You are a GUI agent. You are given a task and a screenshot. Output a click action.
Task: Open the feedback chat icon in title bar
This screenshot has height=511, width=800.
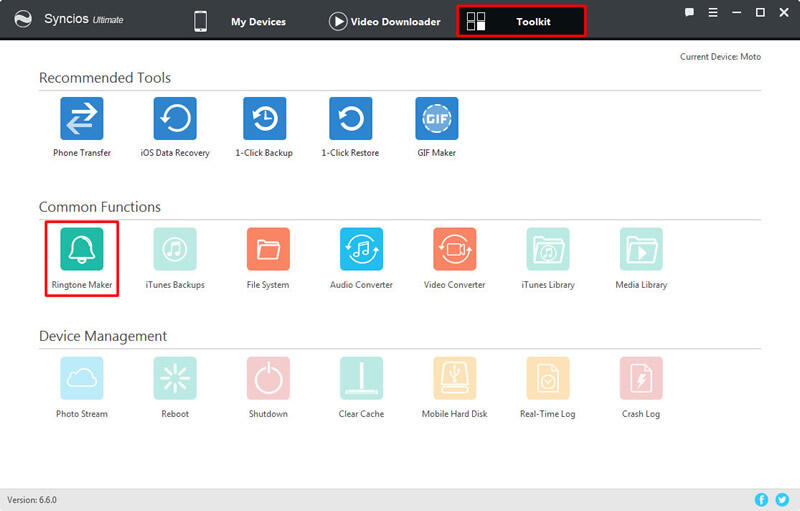click(689, 12)
